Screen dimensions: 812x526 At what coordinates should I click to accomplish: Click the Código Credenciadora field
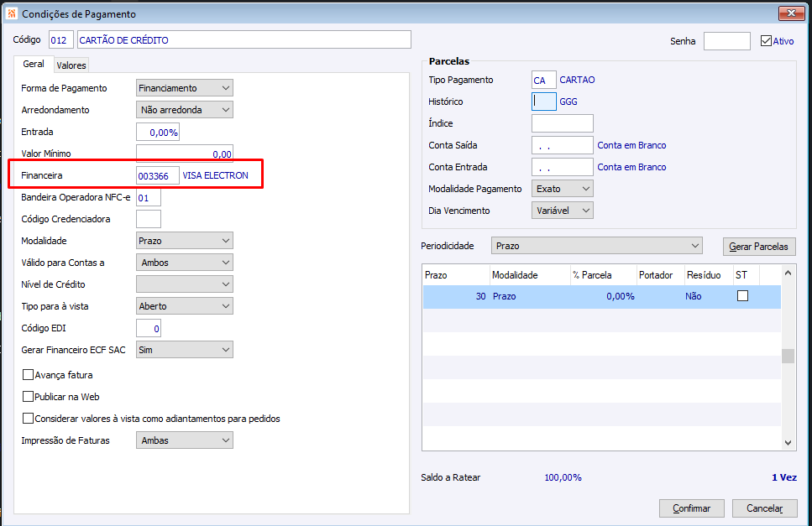149,219
